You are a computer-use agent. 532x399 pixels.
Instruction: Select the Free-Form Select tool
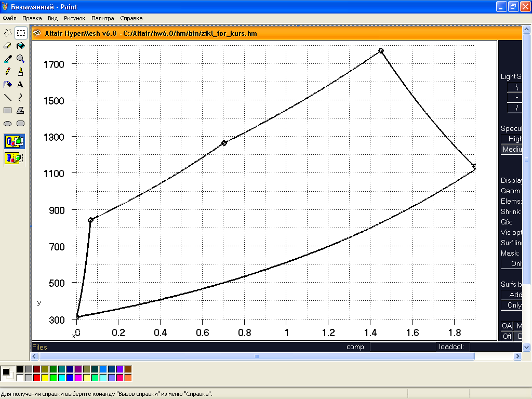click(8, 33)
